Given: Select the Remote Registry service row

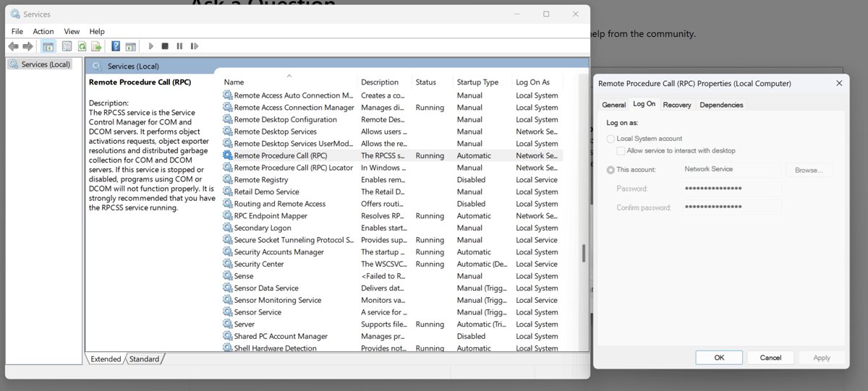Looking at the screenshot, I should pyautogui.click(x=392, y=179).
